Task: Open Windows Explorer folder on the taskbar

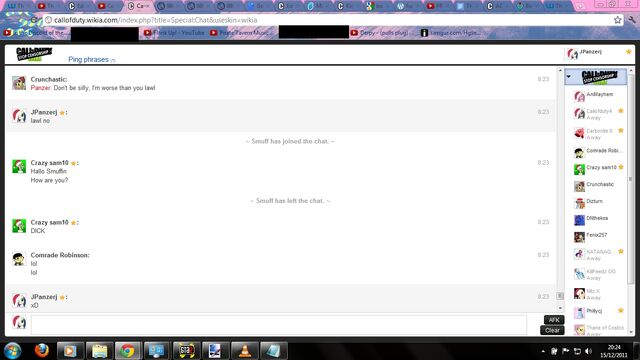Action: (99, 351)
